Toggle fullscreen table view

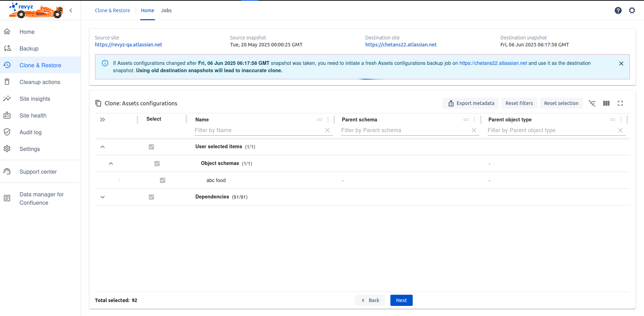pos(620,103)
